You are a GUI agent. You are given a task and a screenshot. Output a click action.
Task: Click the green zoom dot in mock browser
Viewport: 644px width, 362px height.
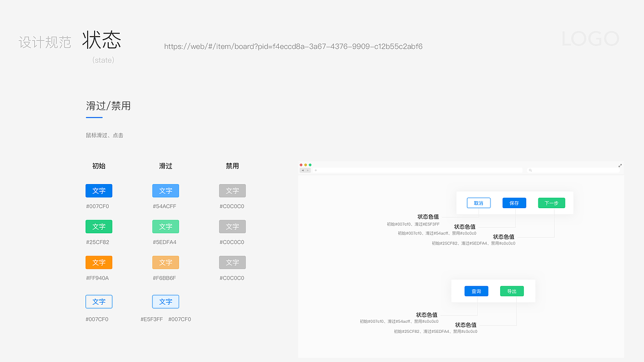pyautogui.click(x=310, y=165)
